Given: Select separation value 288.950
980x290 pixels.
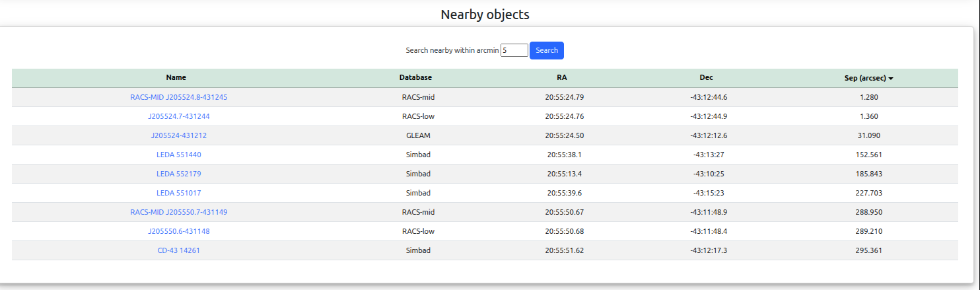Looking at the screenshot, I should tap(869, 212).
